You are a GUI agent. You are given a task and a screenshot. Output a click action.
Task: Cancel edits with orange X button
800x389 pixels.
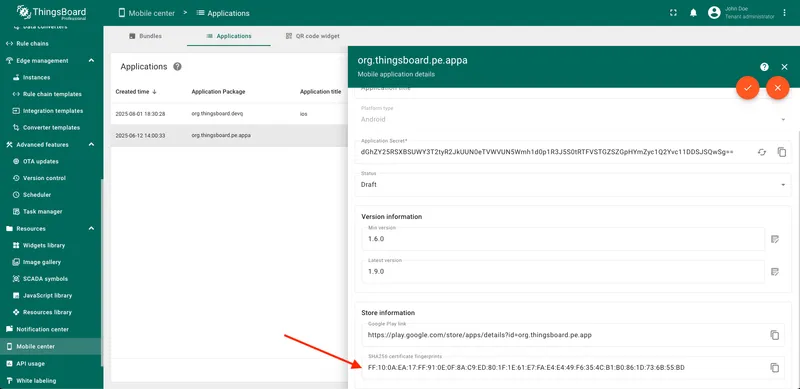pyautogui.click(x=778, y=88)
